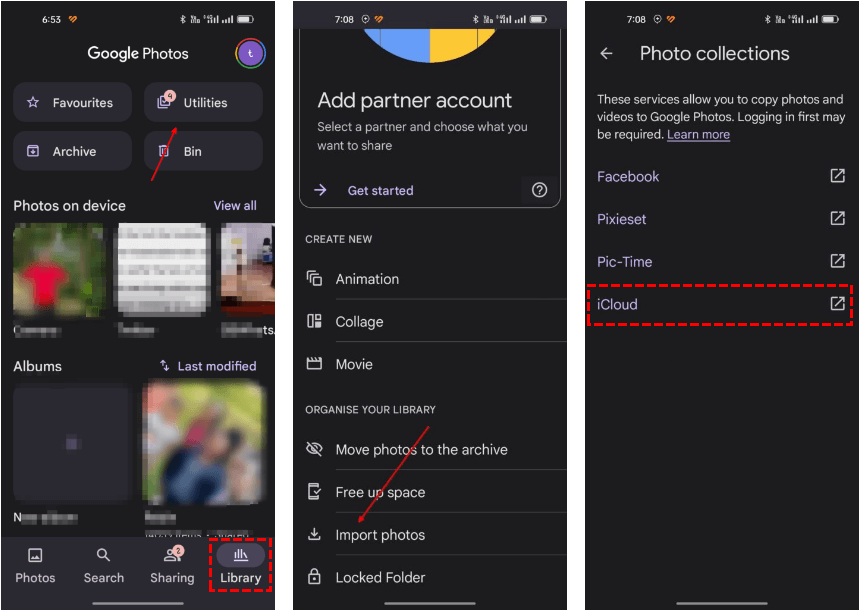Open the account profile avatar
This screenshot has width=860, height=611.
pyautogui.click(x=250, y=53)
